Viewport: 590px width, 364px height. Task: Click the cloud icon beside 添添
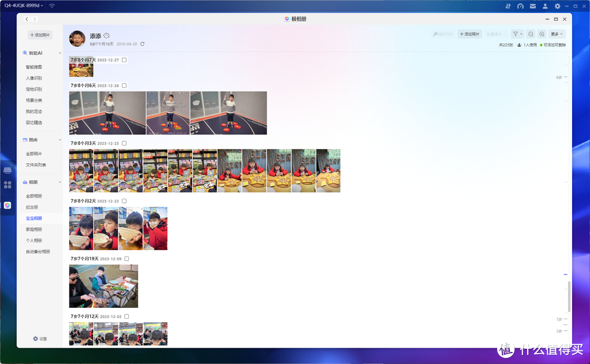coord(107,35)
